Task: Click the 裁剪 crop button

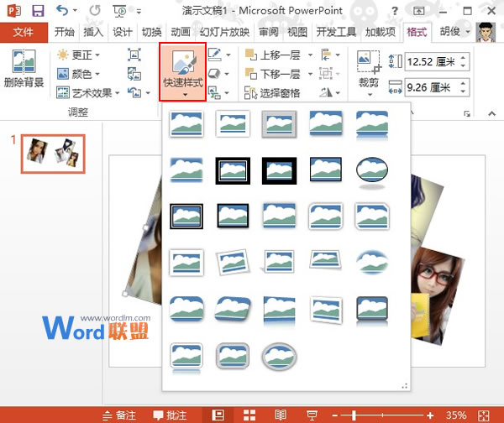Action: click(x=369, y=73)
